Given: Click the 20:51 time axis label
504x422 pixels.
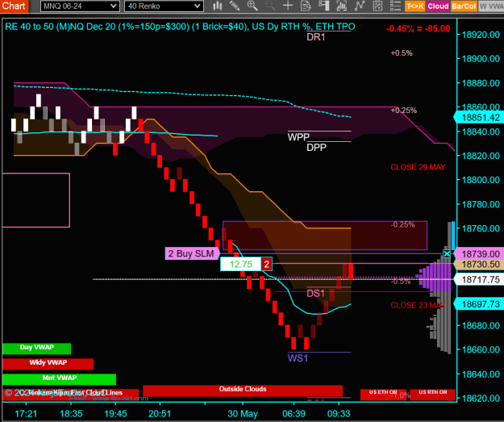Looking at the screenshot, I should coord(160,414).
